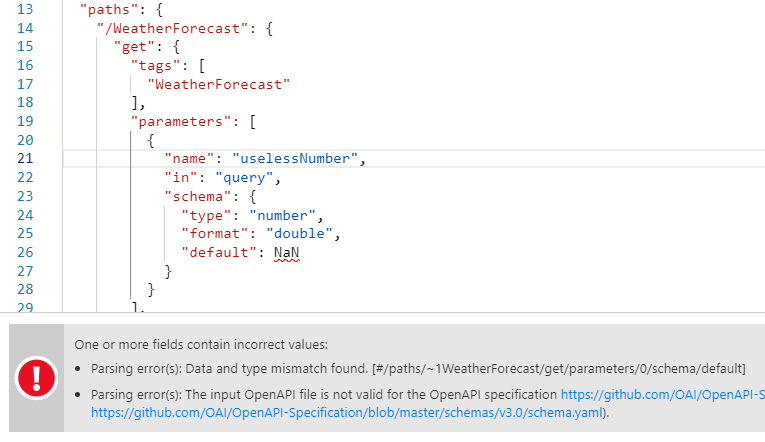Click line number 13 in the gutter
This screenshot has width=765, height=442.
point(25,10)
